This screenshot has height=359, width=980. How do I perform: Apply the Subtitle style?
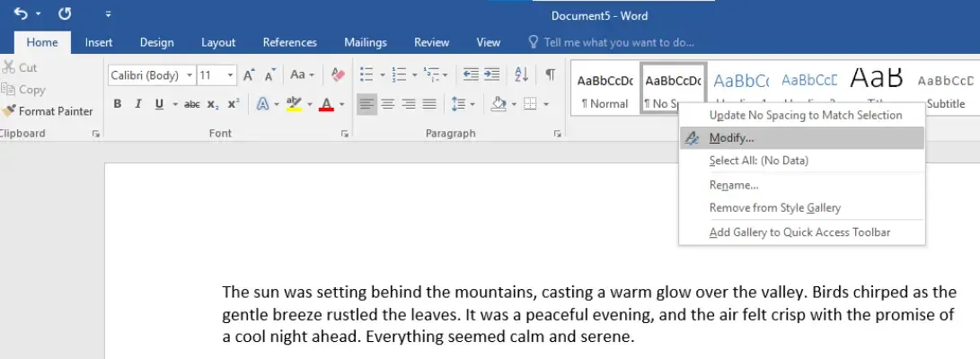tap(945, 87)
